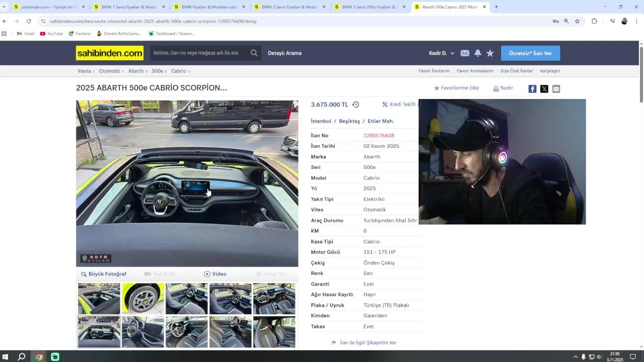The height and width of the screenshot is (362, 644).
Task: Open a new browser tab
Action: [x=496, y=7]
